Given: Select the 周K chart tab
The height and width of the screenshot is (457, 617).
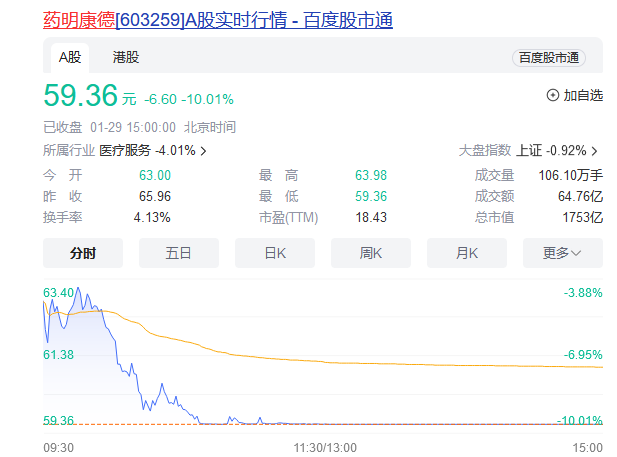Looking at the screenshot, I should click(x=371, y=253).
